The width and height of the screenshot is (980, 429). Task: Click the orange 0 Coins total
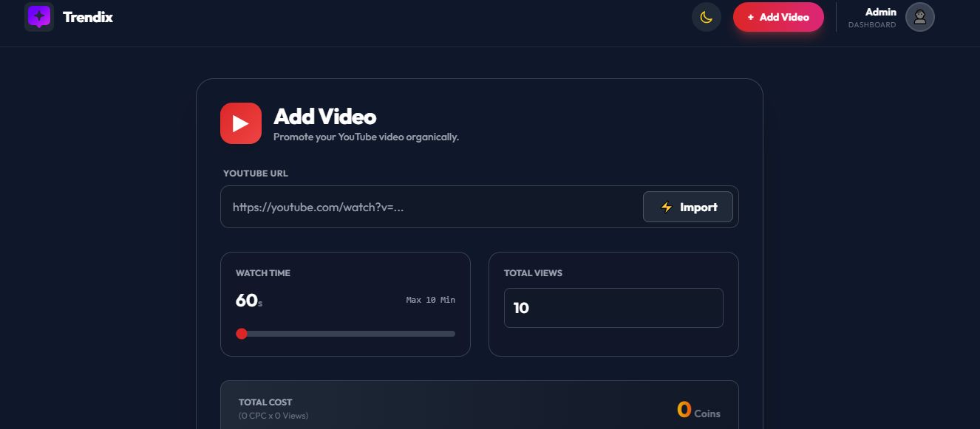pos(698,410)
